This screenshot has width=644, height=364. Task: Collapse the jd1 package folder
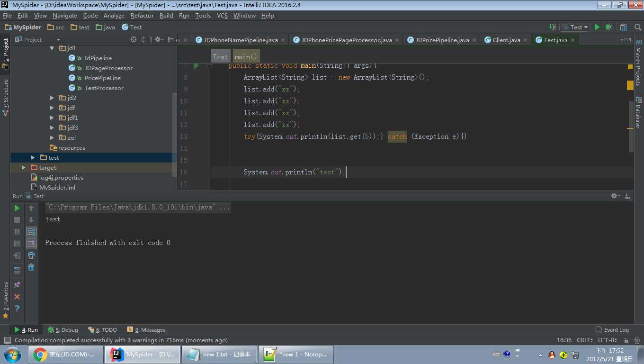(52, 48)
